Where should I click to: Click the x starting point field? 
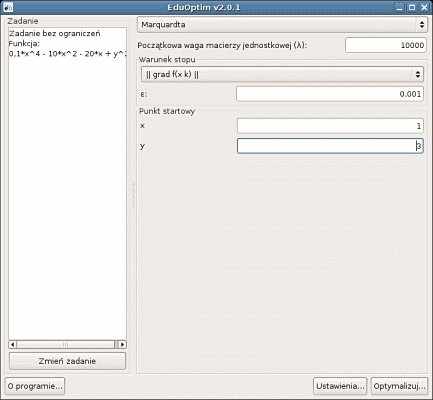point(330,126)
